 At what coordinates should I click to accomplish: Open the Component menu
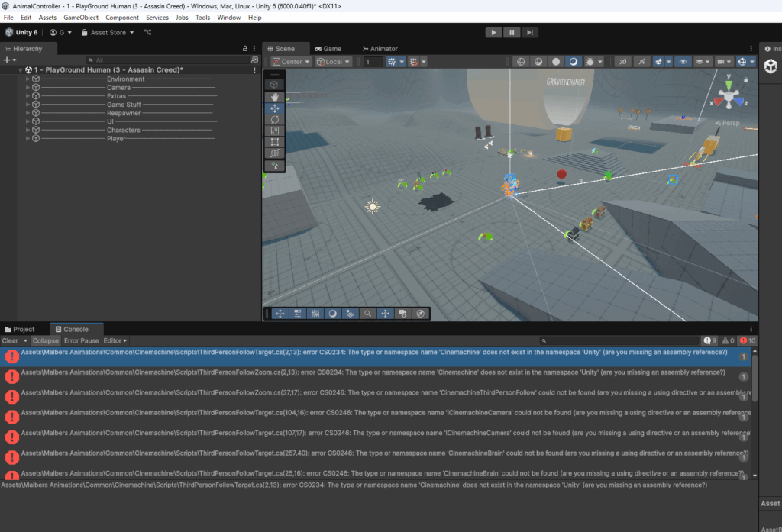[x=122, y=18]
